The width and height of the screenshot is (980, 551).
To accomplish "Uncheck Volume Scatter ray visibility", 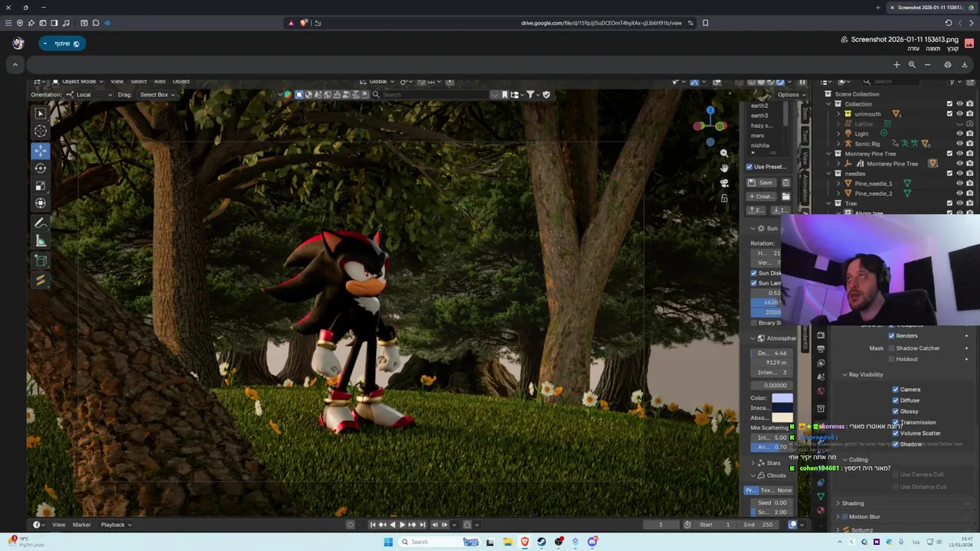I will pyautogui.click(x=895, y=433).
